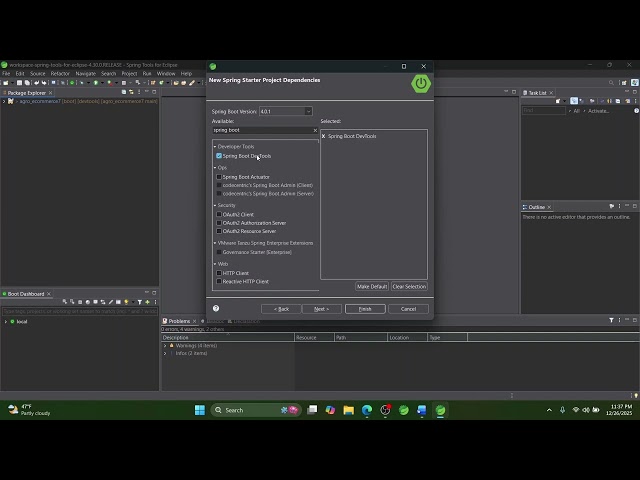Viewport: 640px width, 480px height.
Task: Open File Explorer from the taskbar
Action: (x=349, y=410)
